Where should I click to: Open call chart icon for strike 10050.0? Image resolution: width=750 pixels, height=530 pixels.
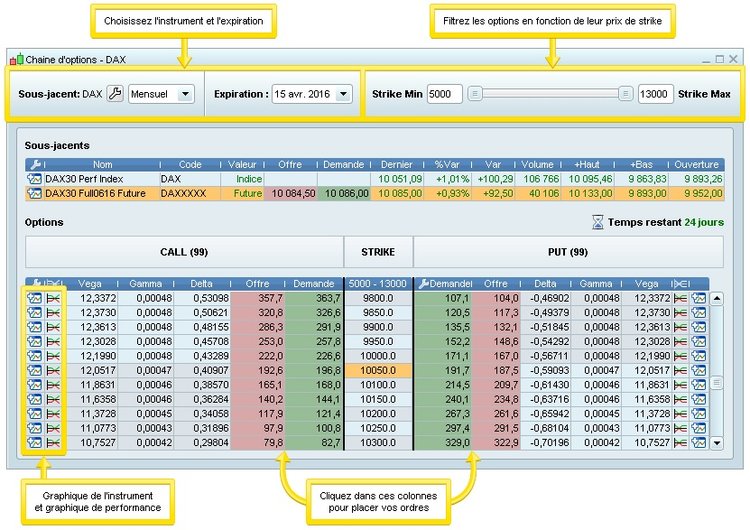pos(34,370)
